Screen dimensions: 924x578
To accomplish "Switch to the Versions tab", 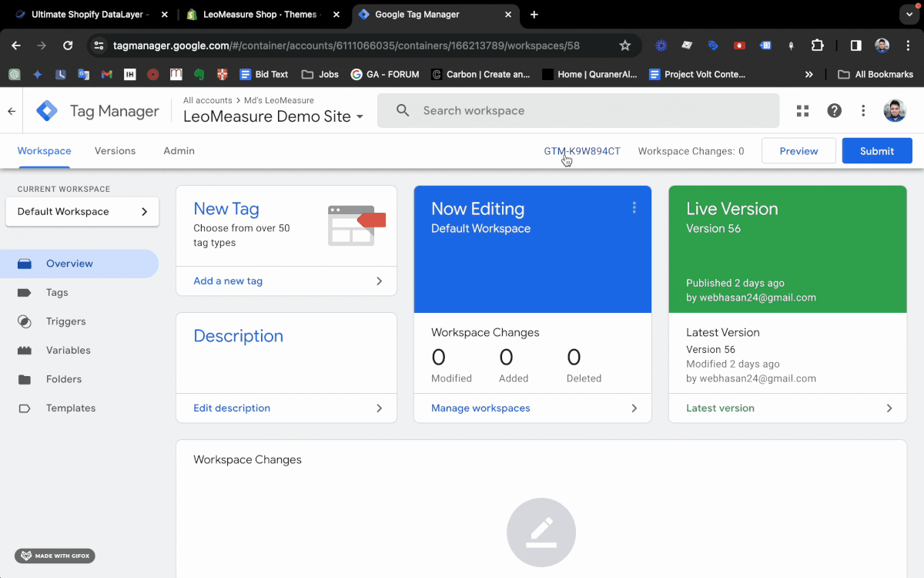I will pos(114,150).
